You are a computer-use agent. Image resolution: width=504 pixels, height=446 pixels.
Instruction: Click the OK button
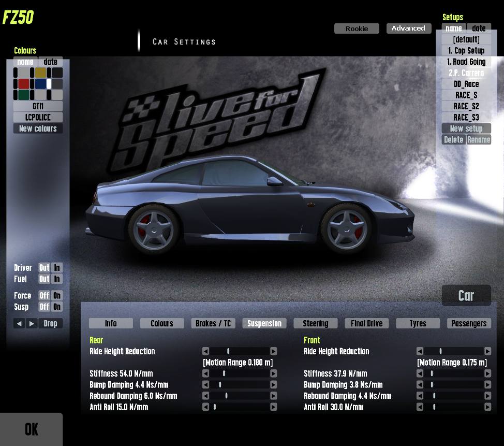tap(31, 429)
